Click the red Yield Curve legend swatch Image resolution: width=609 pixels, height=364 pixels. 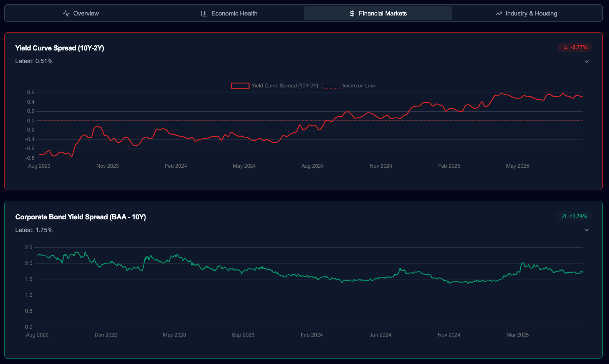(x=240, y=86)
